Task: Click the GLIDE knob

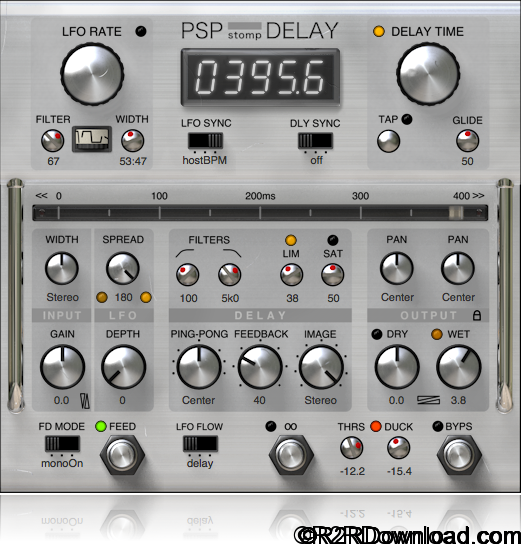Action: coord(467,141)
